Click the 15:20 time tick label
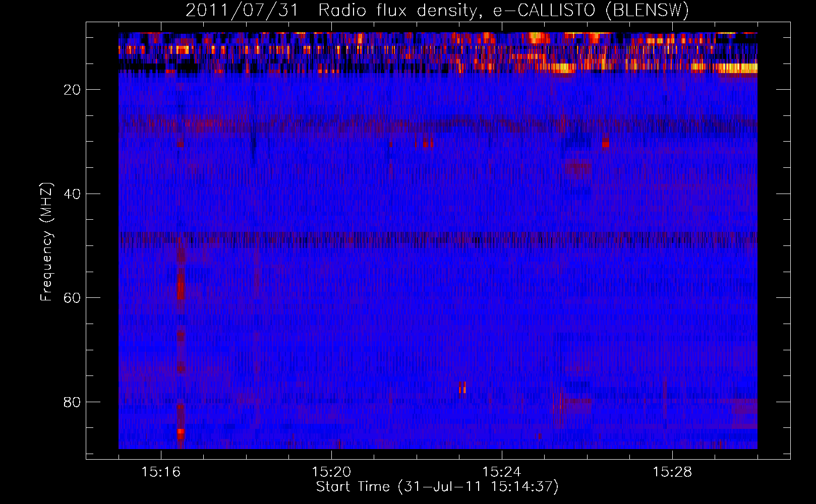This screenshot has height=504, width=816. click(331, 472)
